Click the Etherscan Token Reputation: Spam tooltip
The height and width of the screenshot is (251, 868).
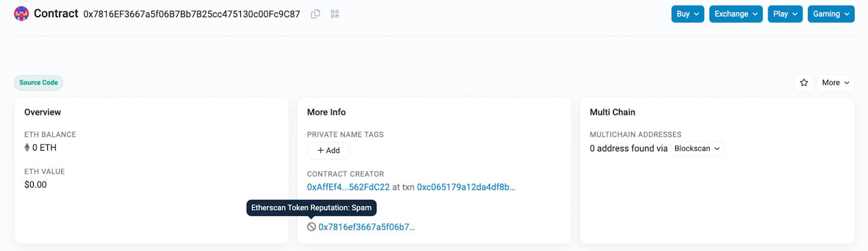311,208
